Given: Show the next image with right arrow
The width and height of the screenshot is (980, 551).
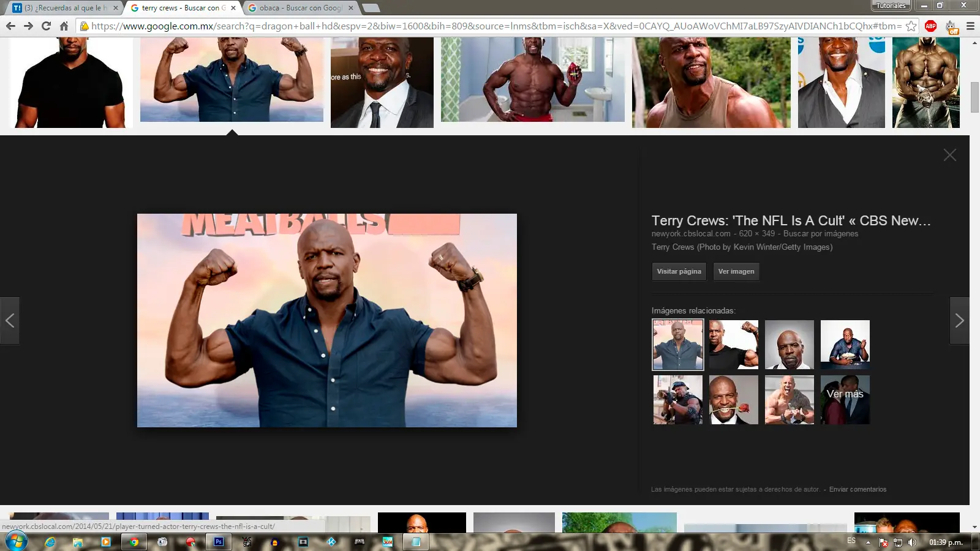Looking at the screenshot, I should [960, 320].
